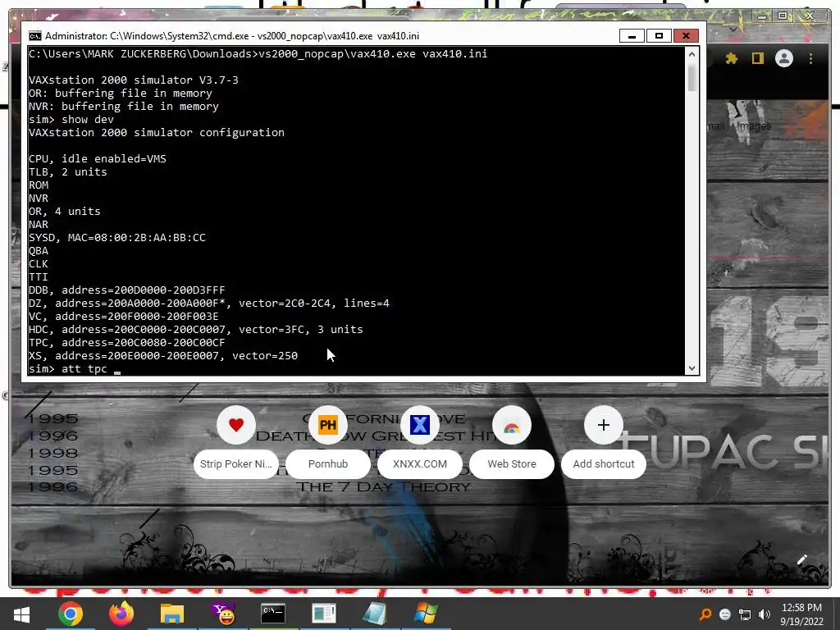Open the volume speaker tray icon

point(764,614)
